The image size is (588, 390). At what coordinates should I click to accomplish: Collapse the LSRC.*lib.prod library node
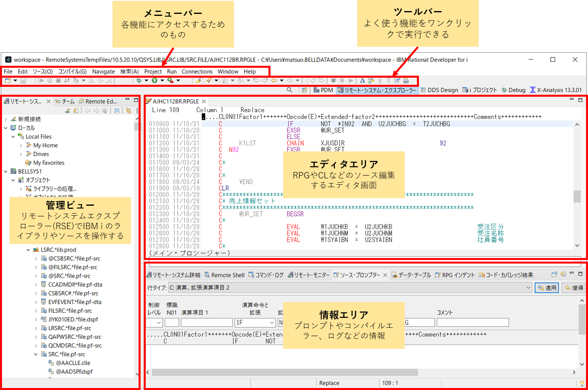tap(28, 250)
